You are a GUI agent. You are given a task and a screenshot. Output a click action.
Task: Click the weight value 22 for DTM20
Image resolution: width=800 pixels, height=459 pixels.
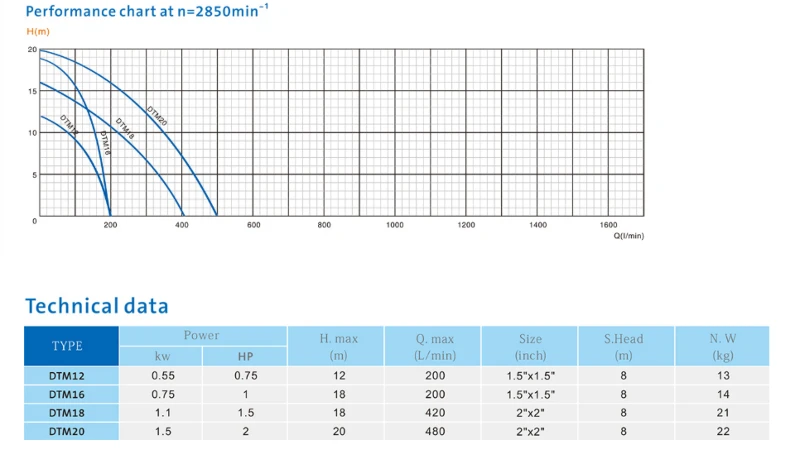723,431
